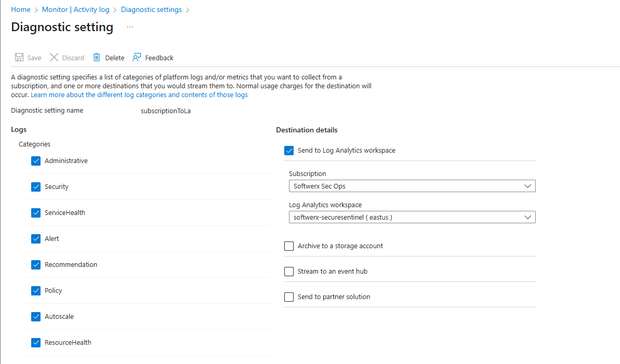The height and width of the screenshot is (364, 620).
Task: Enable Send to partner solution
Action: point(289,297)
